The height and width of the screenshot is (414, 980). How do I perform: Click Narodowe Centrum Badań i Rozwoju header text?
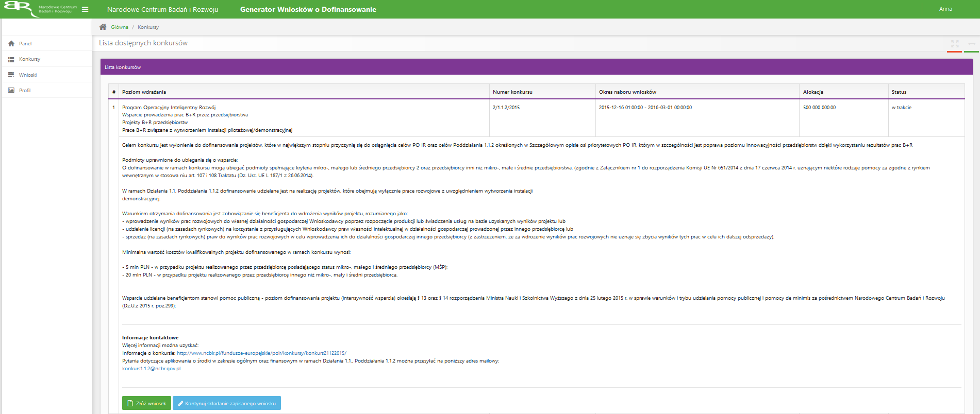point(162,9)
